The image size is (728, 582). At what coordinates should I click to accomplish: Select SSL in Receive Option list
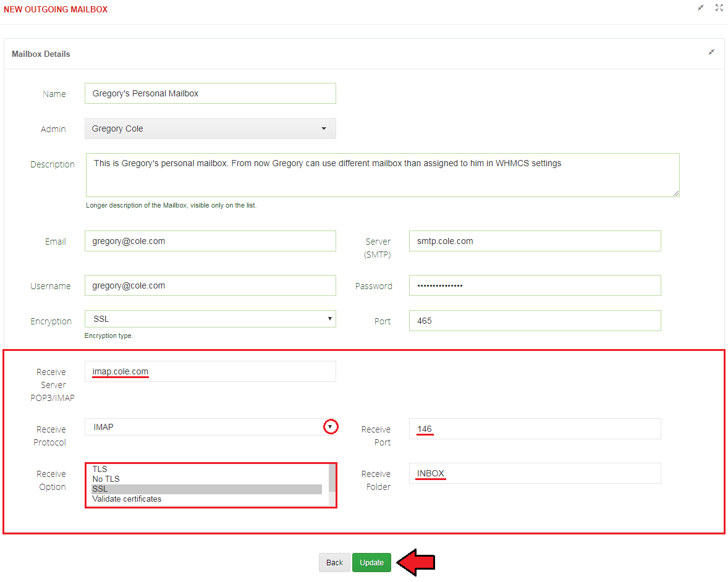(x=206, y=489)
